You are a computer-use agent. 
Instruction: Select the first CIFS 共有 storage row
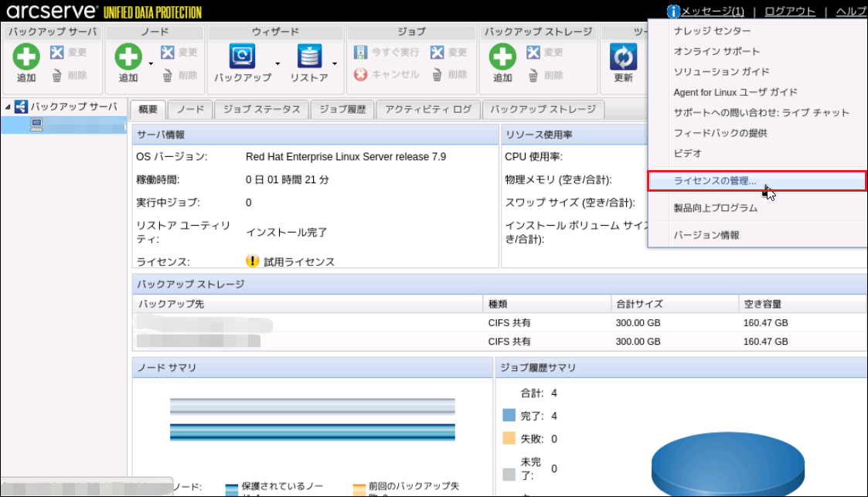point(500,322)
